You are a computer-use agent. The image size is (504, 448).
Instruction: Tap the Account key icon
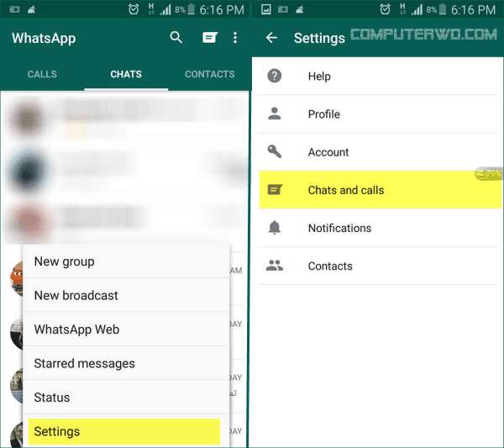coord(275,151)
